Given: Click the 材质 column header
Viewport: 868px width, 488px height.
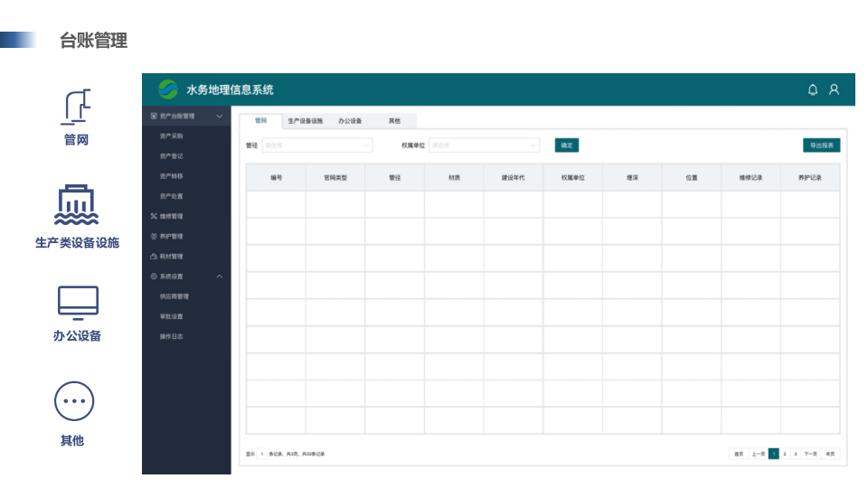Looking at the screenshot, I should coord(454,178).
